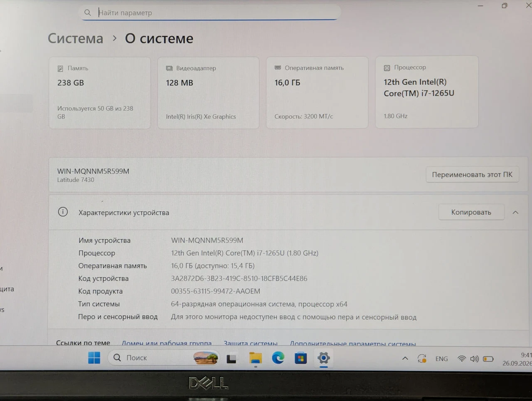This screenshot has width=532, height=401.
Task: Click the taskbar Поиск search box
Action: tap(164, 358)
